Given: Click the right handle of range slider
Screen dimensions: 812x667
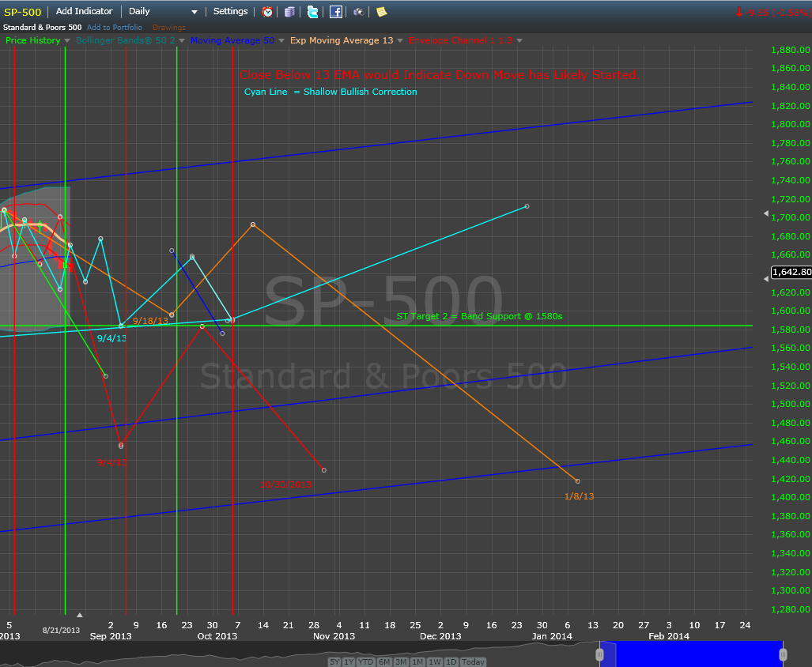Looking at the screenshot, I should click(783, 654).
